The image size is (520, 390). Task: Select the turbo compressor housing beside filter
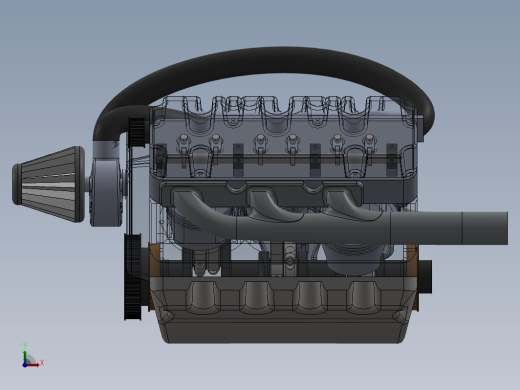tap(106, 192)
